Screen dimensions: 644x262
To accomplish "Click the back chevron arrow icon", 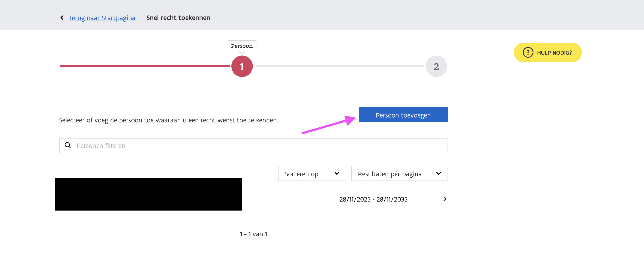I will 62,18.
